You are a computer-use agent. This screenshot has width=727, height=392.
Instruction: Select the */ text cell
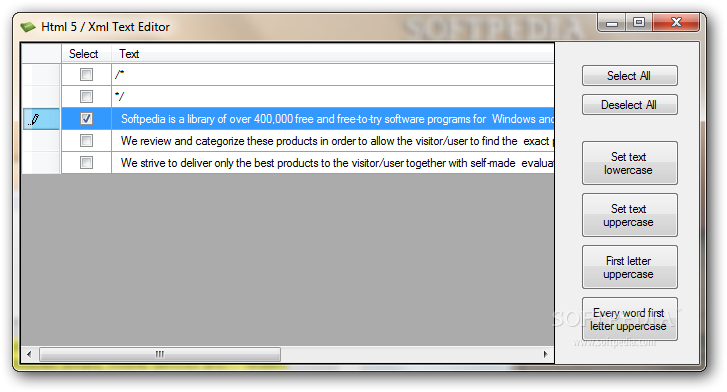tap(333, 96)
